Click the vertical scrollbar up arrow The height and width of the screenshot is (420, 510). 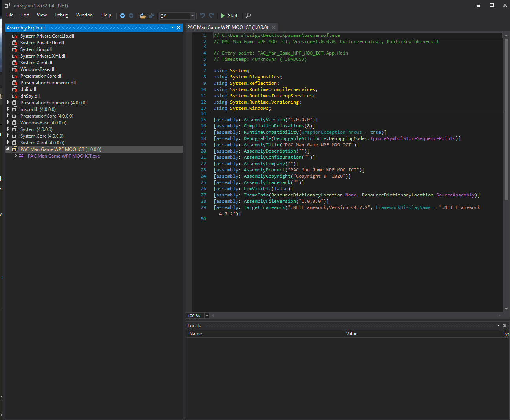tap(506, 35)
